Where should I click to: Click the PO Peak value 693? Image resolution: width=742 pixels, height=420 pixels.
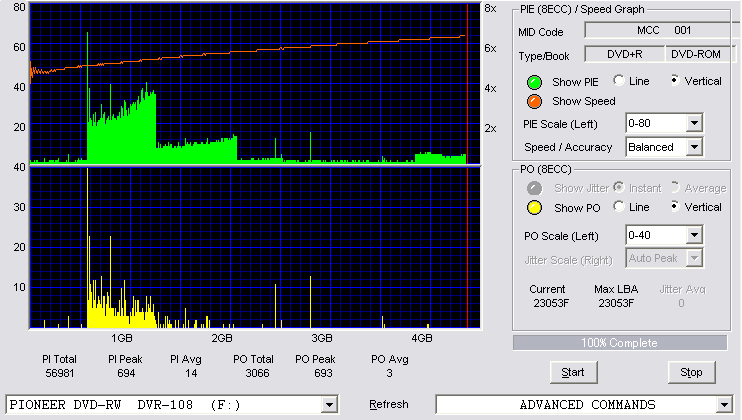323,373
